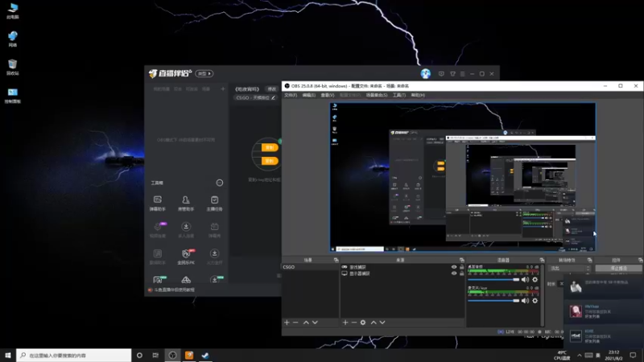Remove the selected source in OBS
This screenshot has width=644, height=362.
(353, 323)
